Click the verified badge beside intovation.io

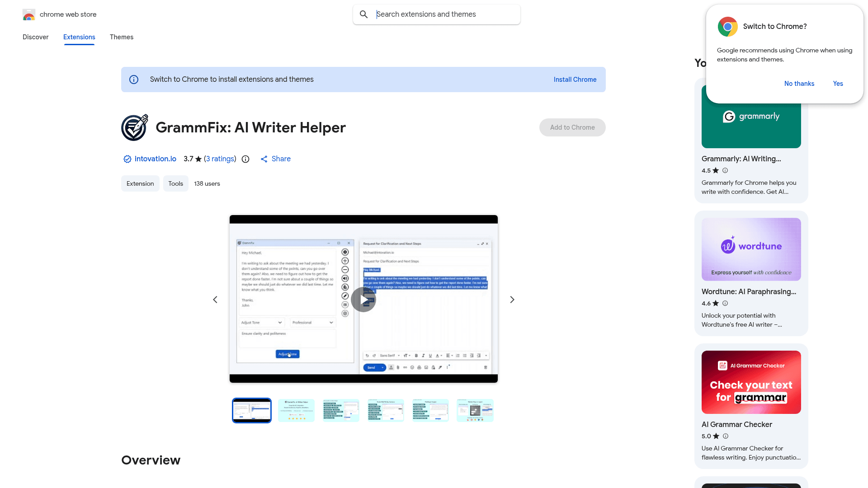(127, 159)
